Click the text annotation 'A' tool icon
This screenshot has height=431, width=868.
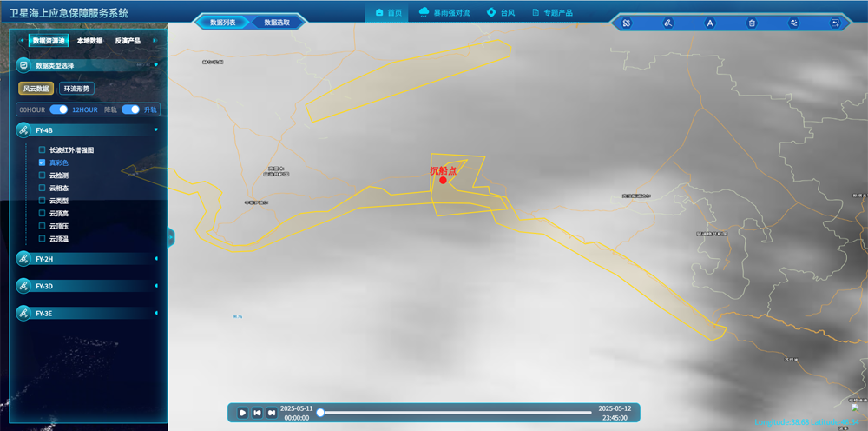(709, 23)
